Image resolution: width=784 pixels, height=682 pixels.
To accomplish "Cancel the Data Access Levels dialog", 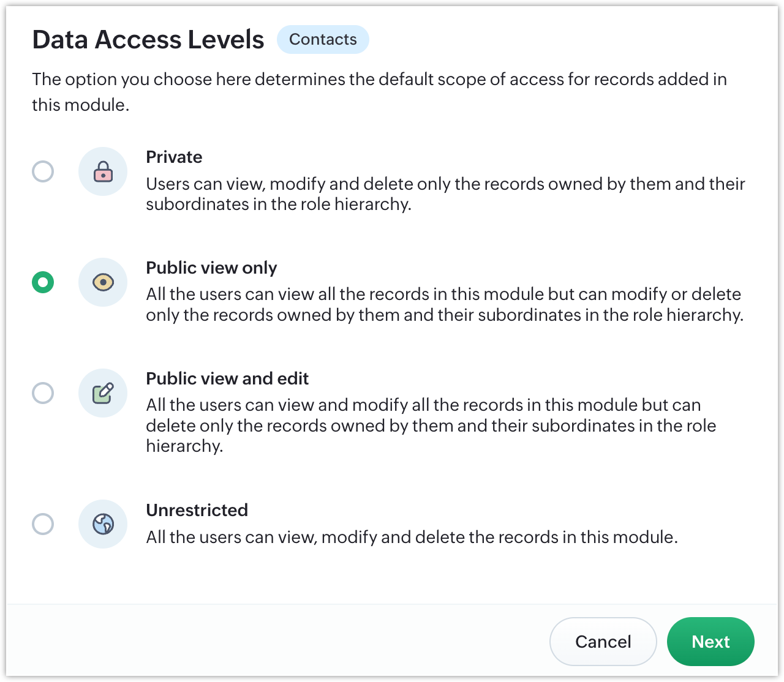I will pos(603,642).
